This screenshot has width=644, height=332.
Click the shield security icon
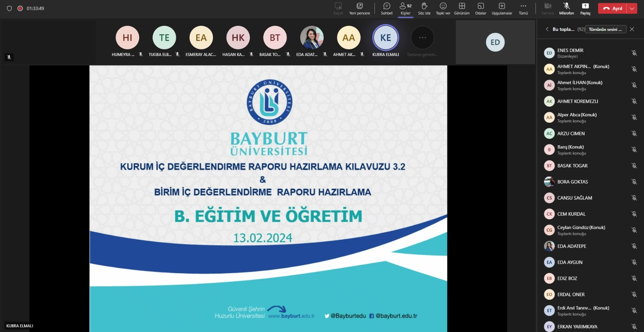9,8
